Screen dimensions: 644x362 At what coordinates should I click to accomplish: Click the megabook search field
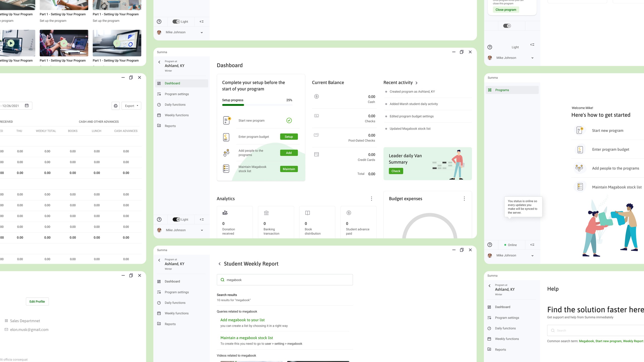(285, 279)
